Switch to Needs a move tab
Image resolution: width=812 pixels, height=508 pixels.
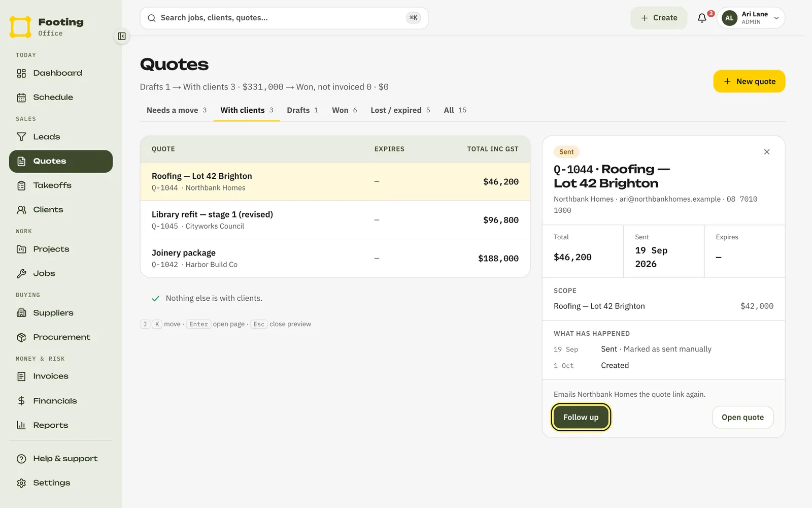pos(177,110)
